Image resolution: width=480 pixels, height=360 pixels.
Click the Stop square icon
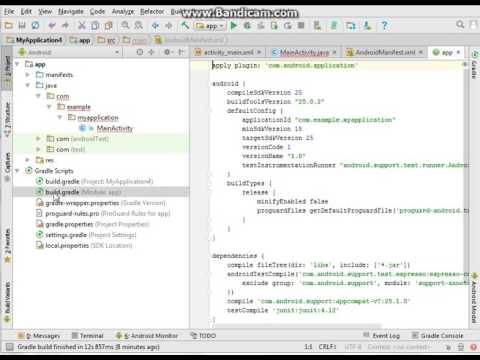pyautogui.click(x=301, y=25)
